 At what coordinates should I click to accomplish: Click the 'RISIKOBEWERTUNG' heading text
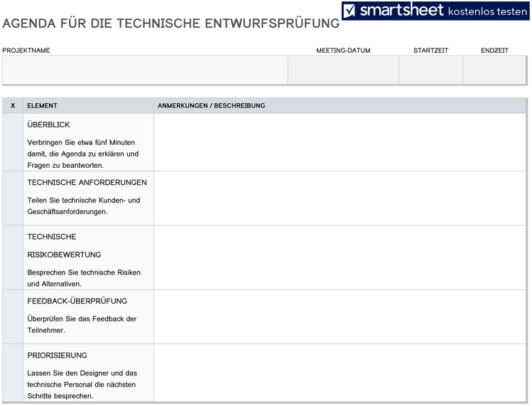click(x=64, y=255)
